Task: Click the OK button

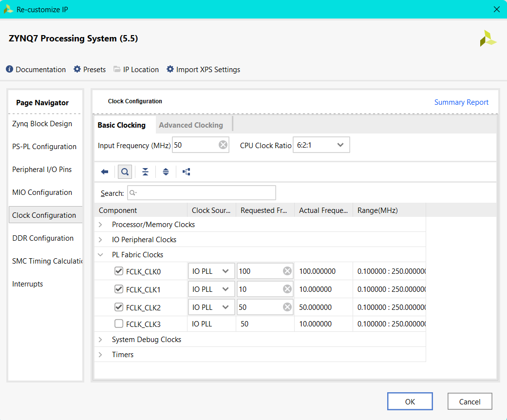Action: pyautogui.click(x=410, y=401)
